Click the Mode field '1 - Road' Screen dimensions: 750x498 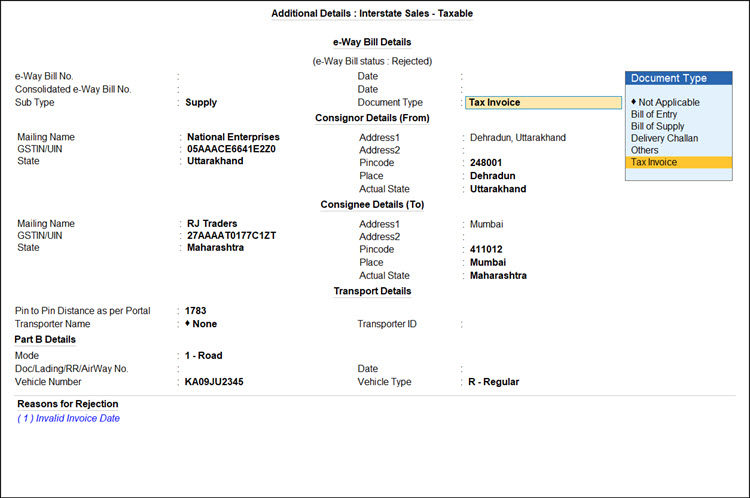206,355
